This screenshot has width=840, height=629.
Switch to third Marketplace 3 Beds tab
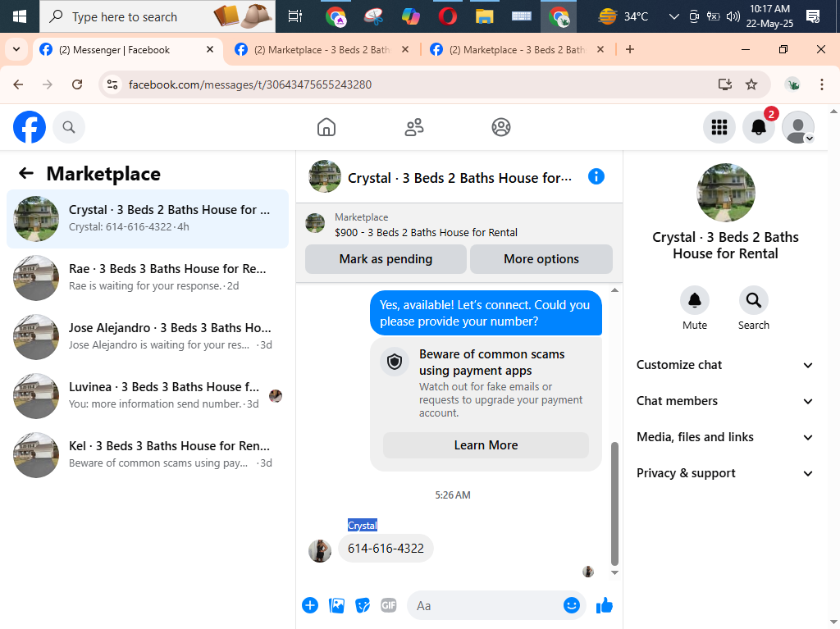(x=518, y=50)
